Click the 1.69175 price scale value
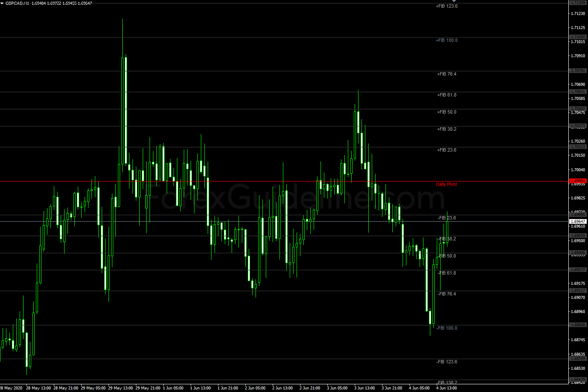588x392 pixels. 578,284
